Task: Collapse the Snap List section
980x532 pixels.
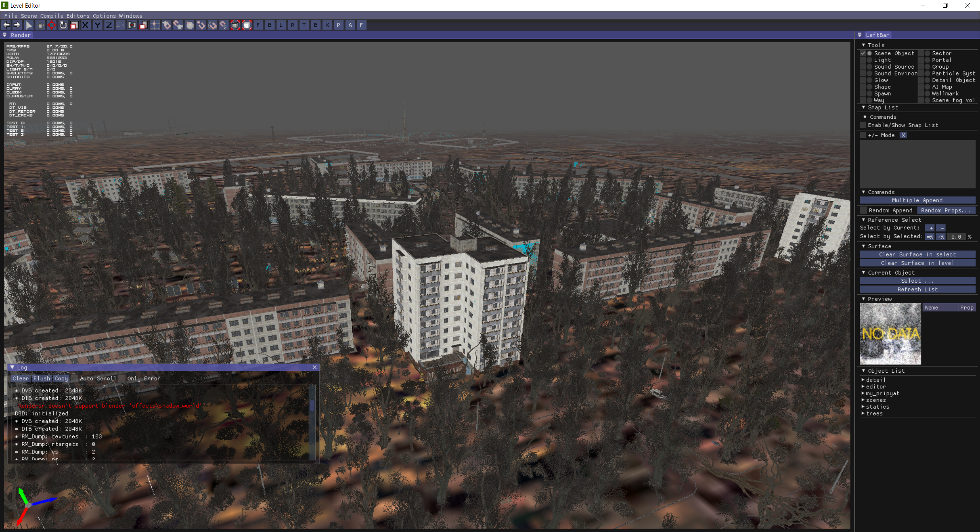Action: tap(864, 108)
